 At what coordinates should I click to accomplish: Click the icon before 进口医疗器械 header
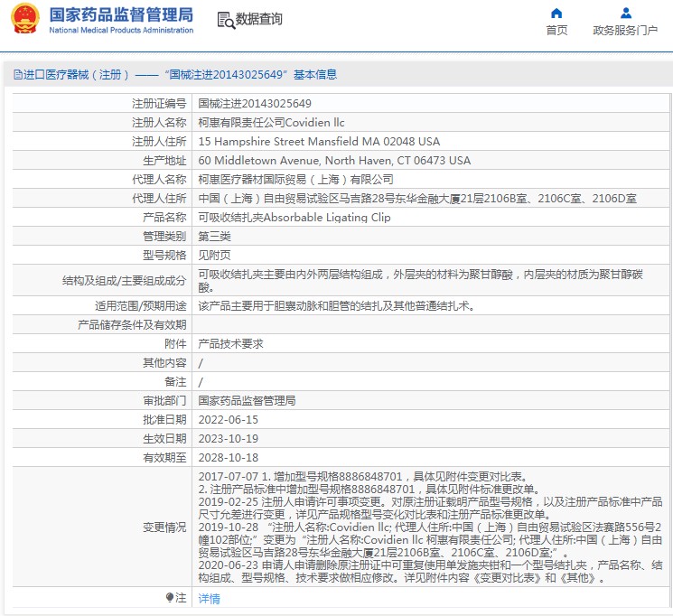(x=16, y=74)
